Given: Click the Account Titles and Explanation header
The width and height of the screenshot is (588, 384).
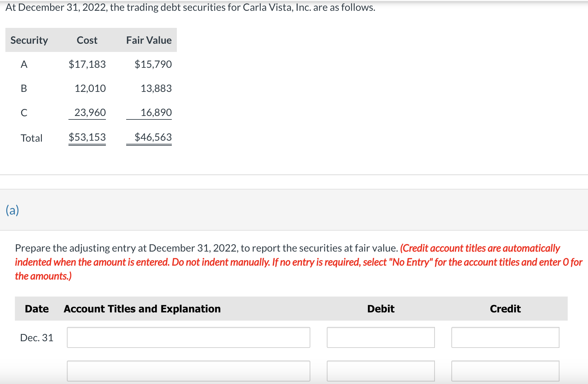Looking at the screenshot, I should pyautogui.click(x=142, y=309).
